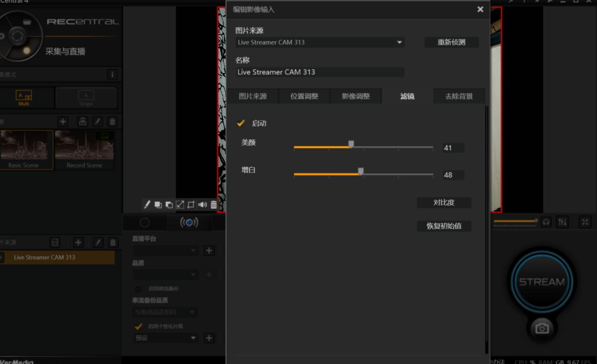Expand the 预设 dropdown
The image size is (597, 364).
tap(165, 338)
